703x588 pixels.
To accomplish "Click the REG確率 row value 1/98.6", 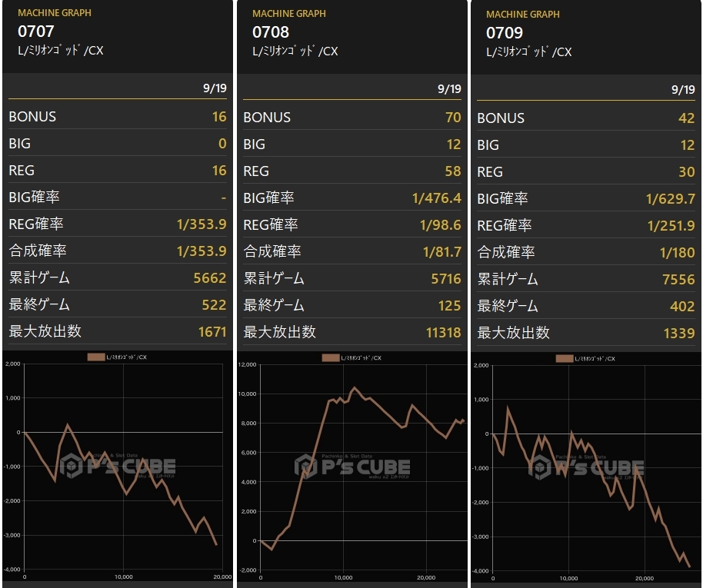I will [x=440, y=225].
